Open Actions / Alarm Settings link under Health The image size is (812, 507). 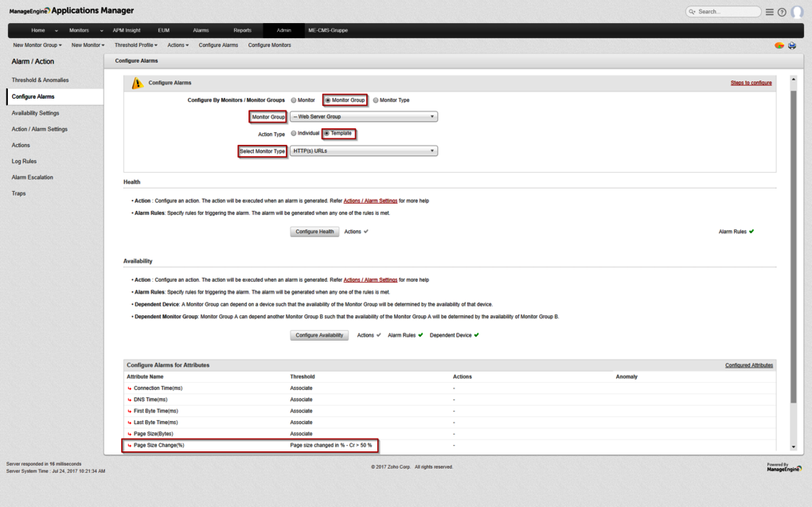click(x=370, y=201)
